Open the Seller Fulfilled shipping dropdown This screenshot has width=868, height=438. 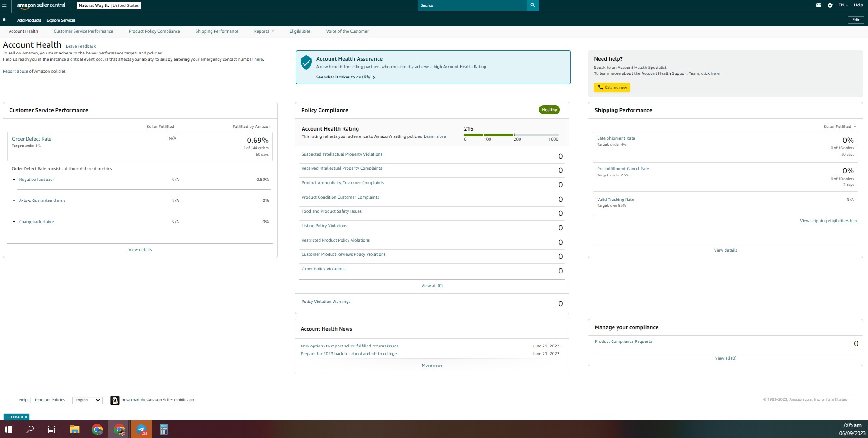click(x=840, y=127)
